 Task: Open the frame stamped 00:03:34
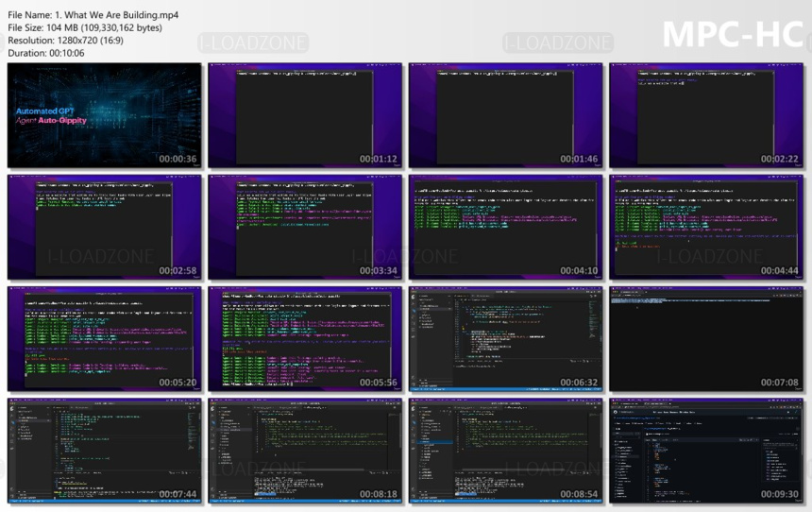pyautogui.click(x=305, y=227)
